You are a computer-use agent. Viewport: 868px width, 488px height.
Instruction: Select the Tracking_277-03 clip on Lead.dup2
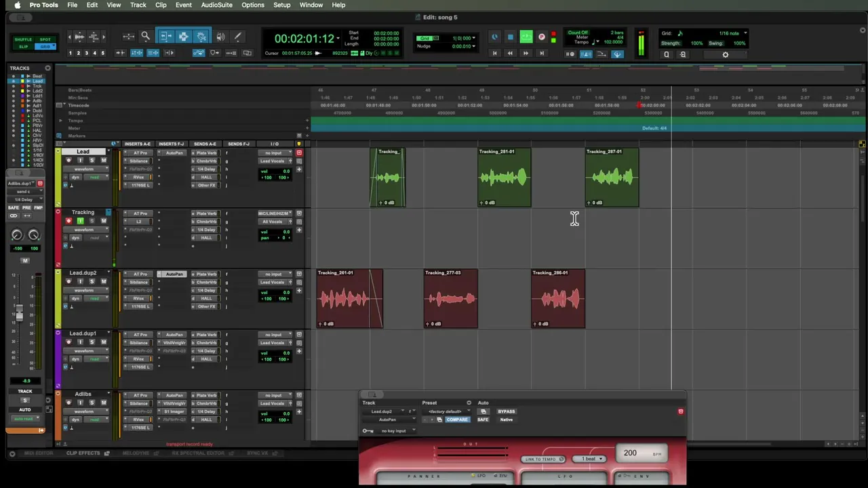tap(451, 299)
